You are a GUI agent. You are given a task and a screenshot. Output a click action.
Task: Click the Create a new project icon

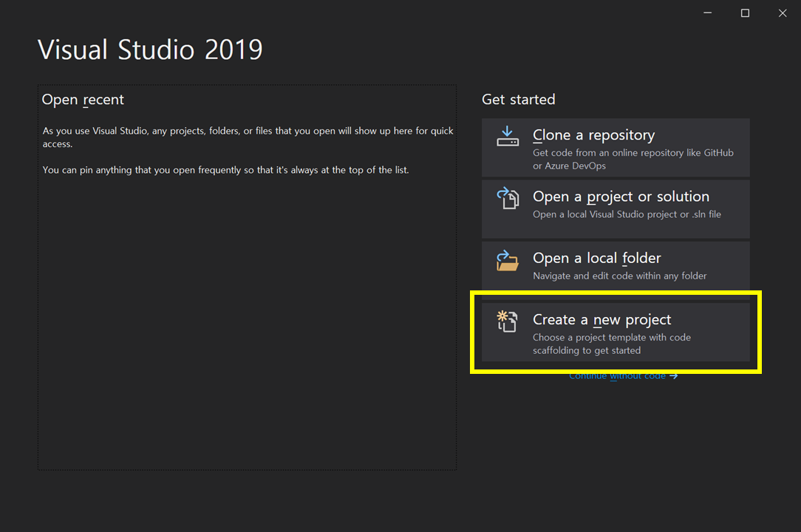[507, 321]
